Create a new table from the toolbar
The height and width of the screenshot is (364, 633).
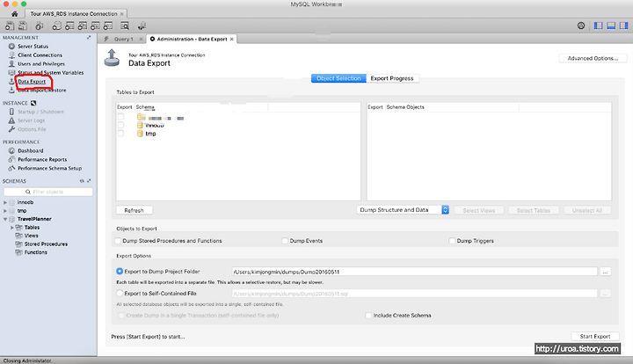pos(69,26)
